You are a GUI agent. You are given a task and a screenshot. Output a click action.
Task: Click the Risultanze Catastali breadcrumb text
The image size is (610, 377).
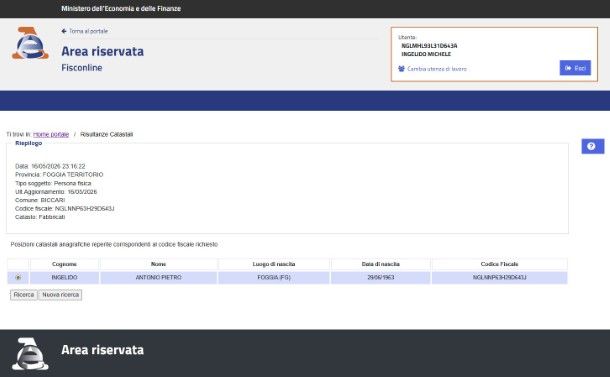coord(107,134)
